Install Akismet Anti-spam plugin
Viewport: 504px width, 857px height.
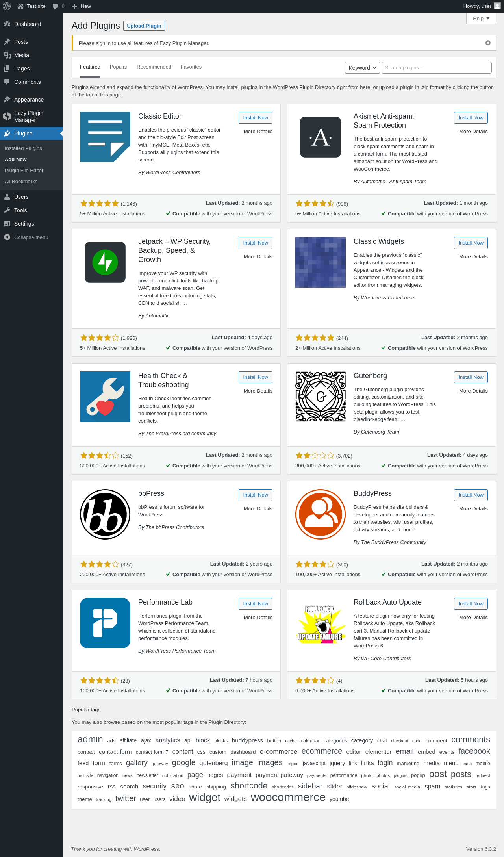[x=471, y=118]
